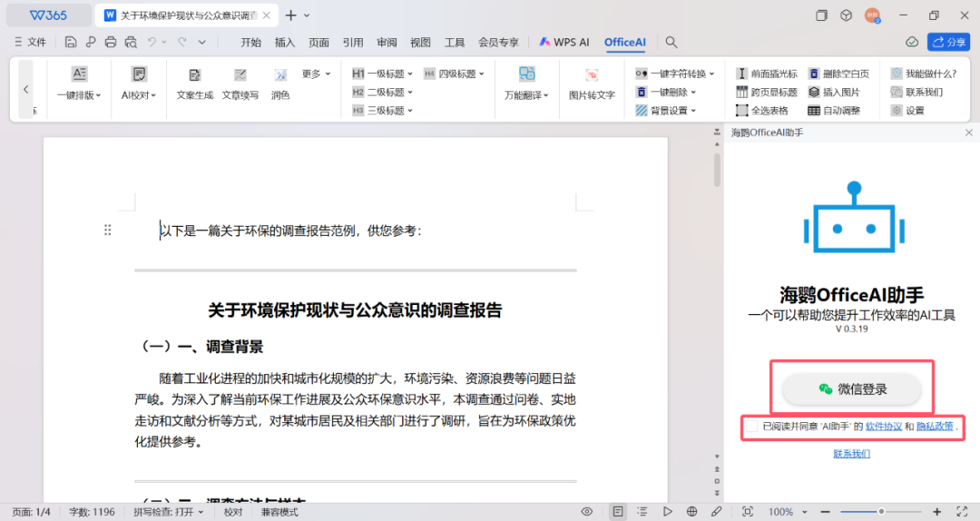Switch to the 插入 tab
The width and height of the screenshot is (980, 521).
click(x=284, y=42)
